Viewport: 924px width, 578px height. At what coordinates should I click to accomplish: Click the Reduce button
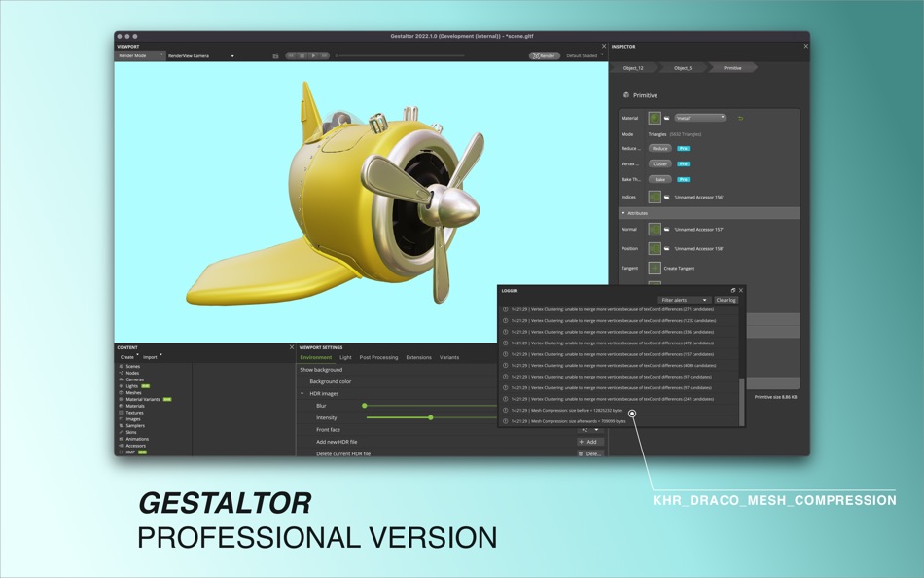[x=660, y=149]
